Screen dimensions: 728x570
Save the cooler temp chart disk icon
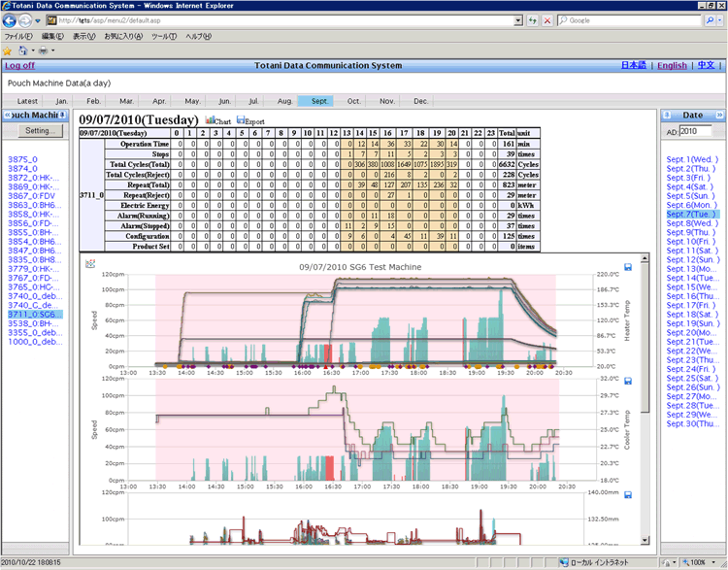(x=628, y=381)
